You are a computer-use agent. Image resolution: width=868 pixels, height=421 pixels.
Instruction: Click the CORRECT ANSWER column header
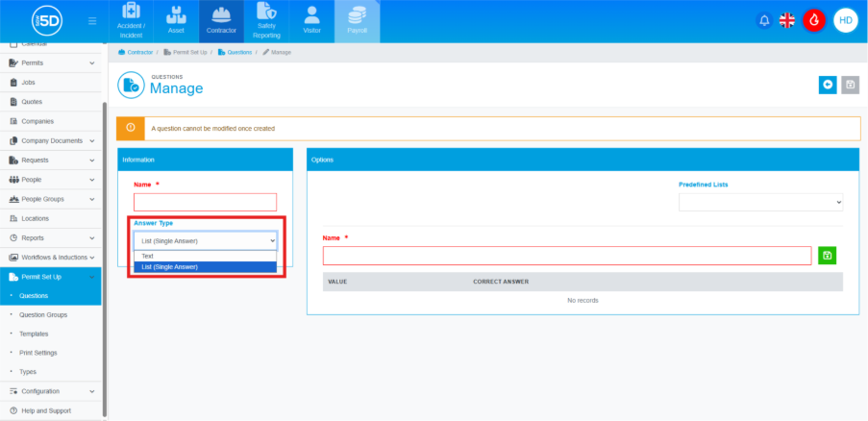tap(501, 282)
